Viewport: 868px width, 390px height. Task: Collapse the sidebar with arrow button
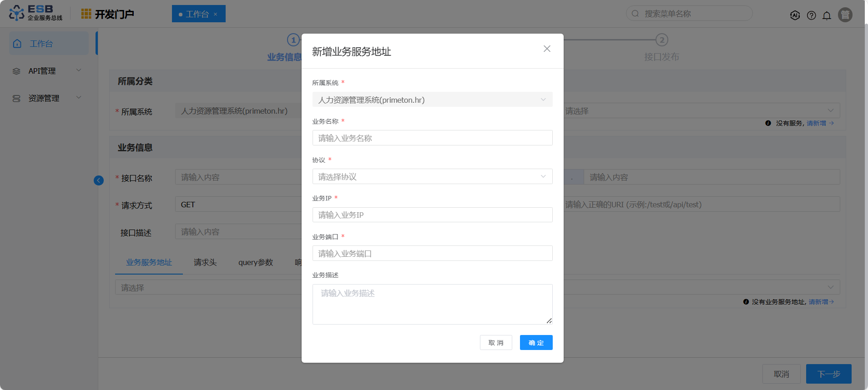99,180
